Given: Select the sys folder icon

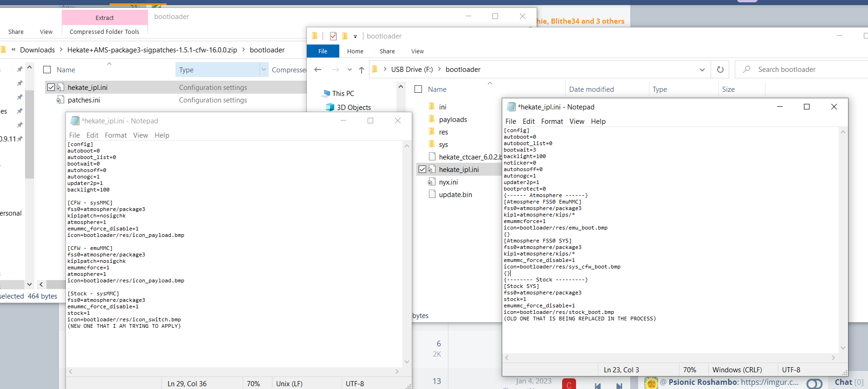Looking at the screenshot, I should click(x=432, y=144).
